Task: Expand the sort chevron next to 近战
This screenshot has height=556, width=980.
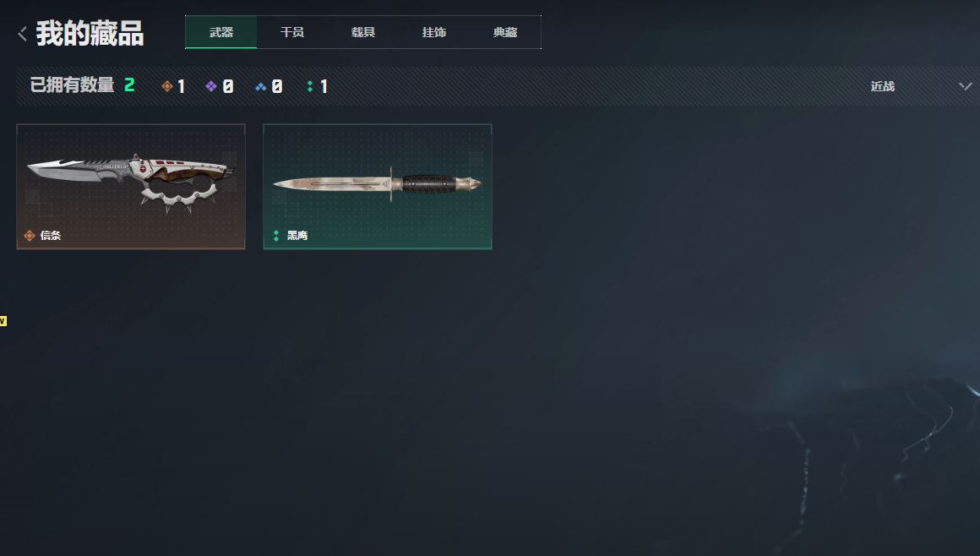Action: click(965, 86)
